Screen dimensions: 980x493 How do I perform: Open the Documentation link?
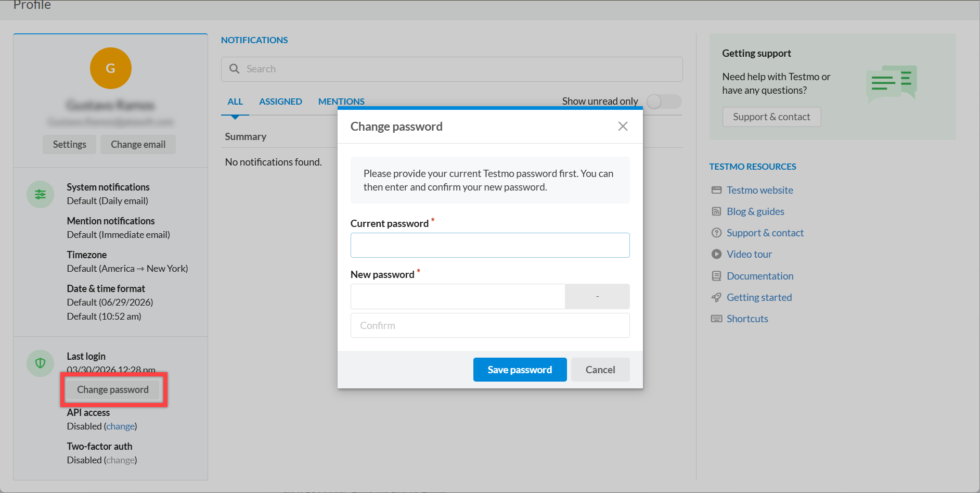click(760, 276)
